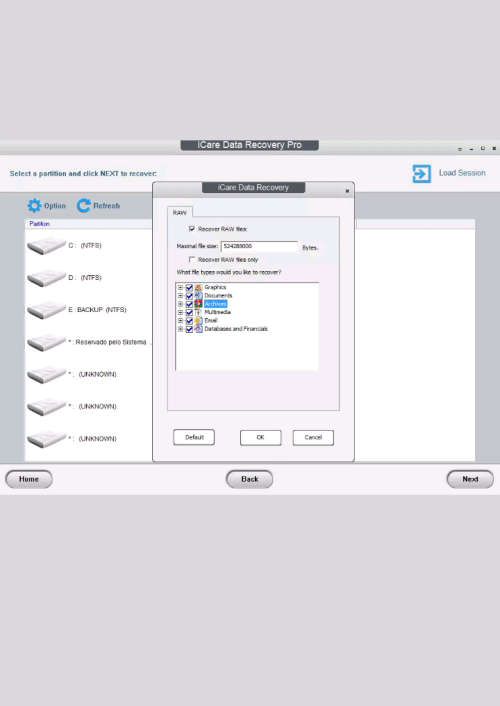This screenshot has height=706, width=500.
Task: Click the Next button
Action: tap(470, 479)
